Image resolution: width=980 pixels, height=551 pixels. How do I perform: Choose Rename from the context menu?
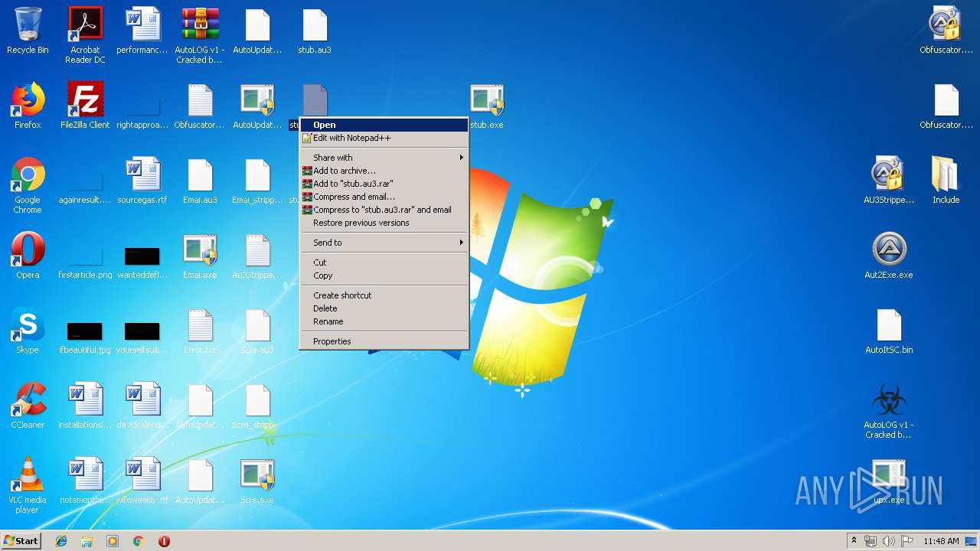384,321
